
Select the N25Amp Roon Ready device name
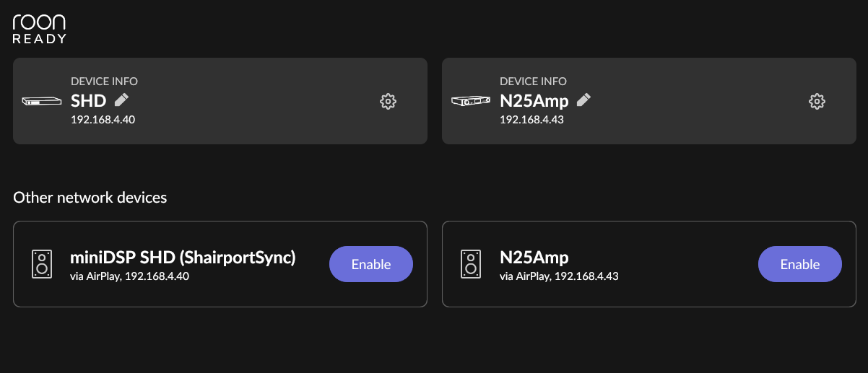(x=534, y=100)
